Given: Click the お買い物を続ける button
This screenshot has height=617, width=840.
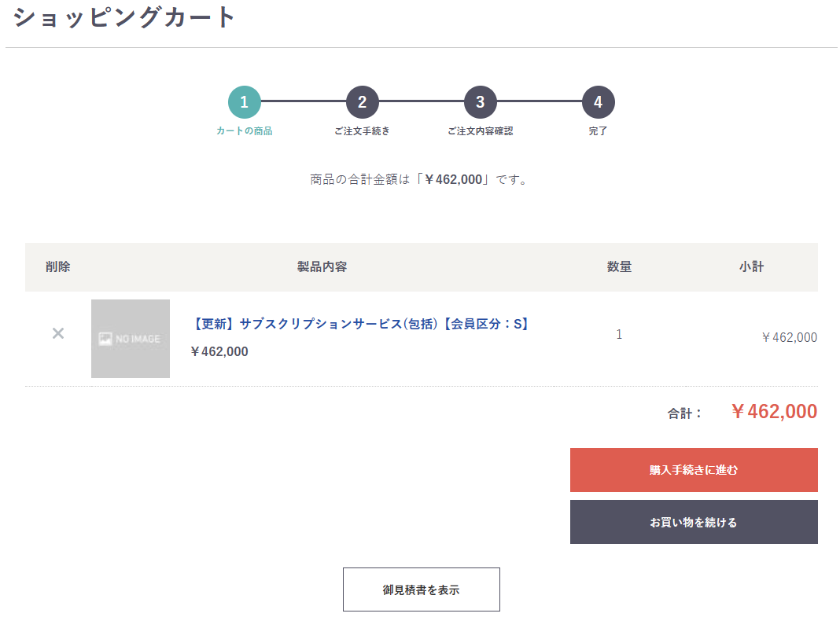Looking at the screenshot, I should pos(694,522).
